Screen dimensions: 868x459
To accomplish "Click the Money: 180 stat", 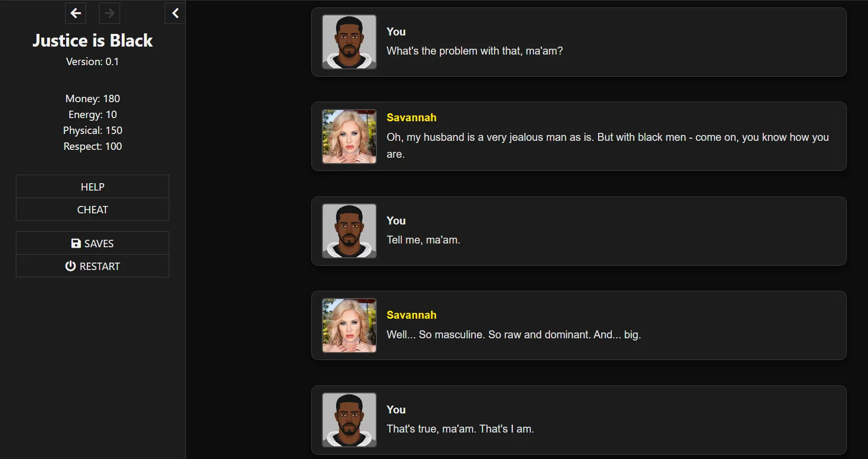I will click(93, 98).
